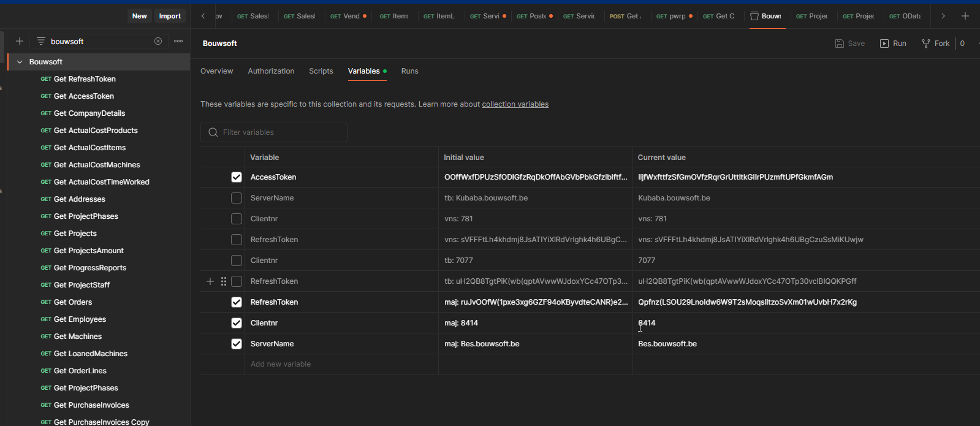Focus the Filter variables field
This screenshot has height=426, width=980.
[274, 132]
